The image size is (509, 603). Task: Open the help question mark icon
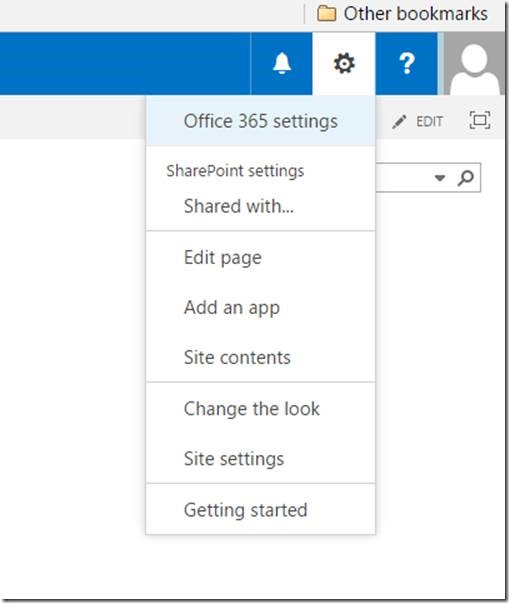tap(407, 63)
